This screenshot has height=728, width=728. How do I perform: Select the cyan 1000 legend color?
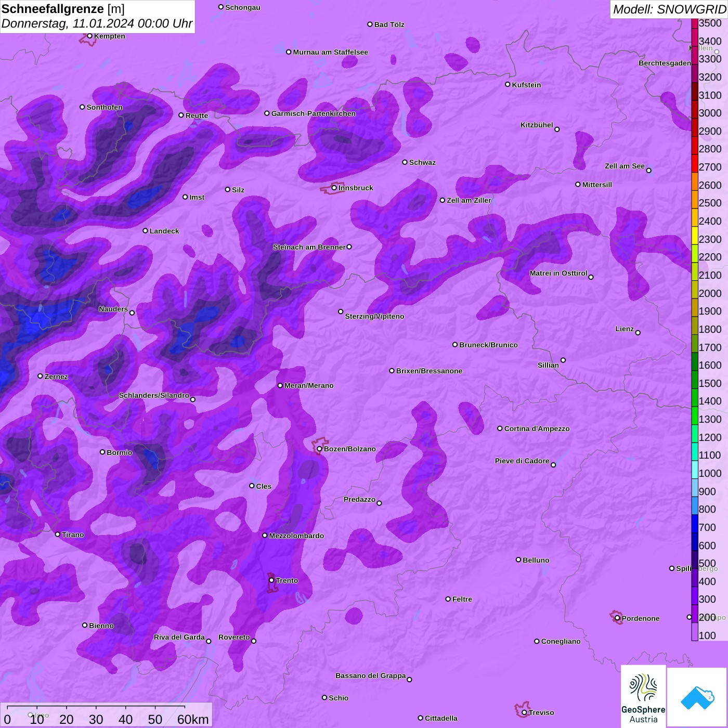click(x=695, y=469)
